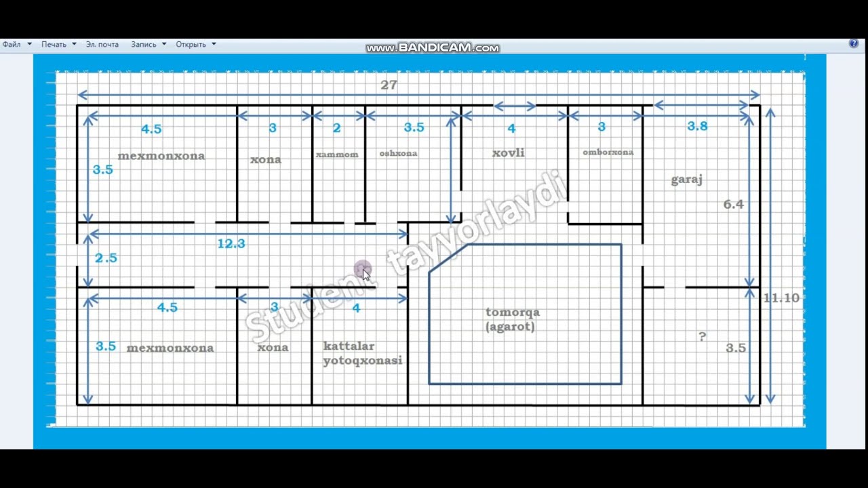Click the corridor height value 2.5

click(106, 258)
